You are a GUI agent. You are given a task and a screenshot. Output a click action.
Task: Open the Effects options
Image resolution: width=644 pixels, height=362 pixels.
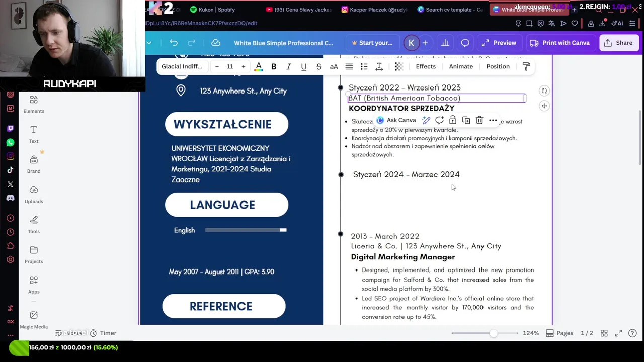click(426, 67)
